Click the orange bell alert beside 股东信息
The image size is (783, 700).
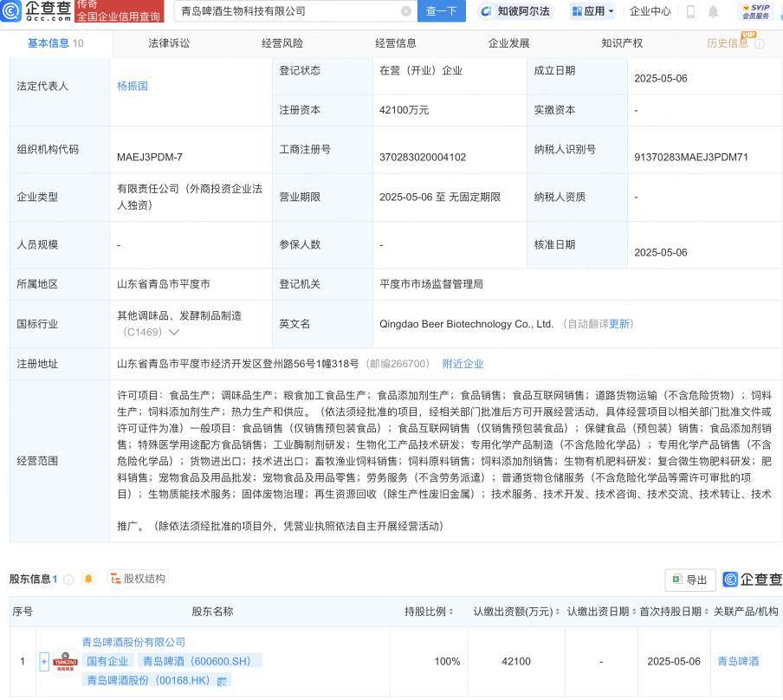pyautogui.click(x=88, y=579)
